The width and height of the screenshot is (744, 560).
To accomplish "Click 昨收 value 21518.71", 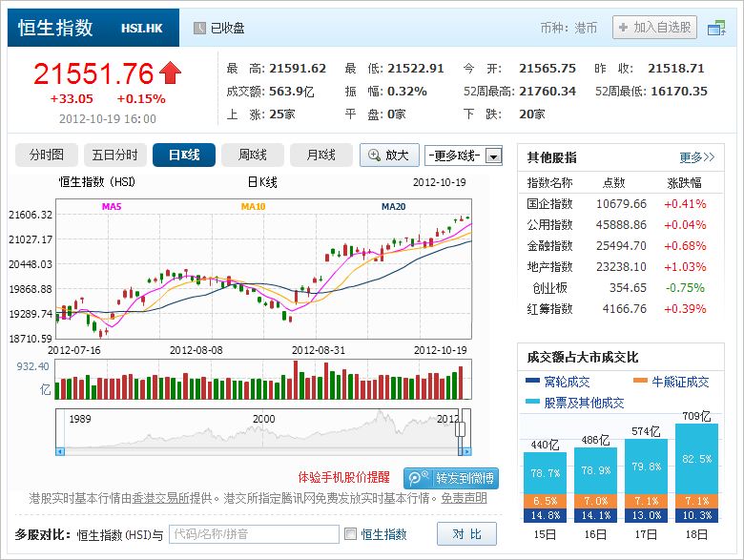I will coord(675,69).
